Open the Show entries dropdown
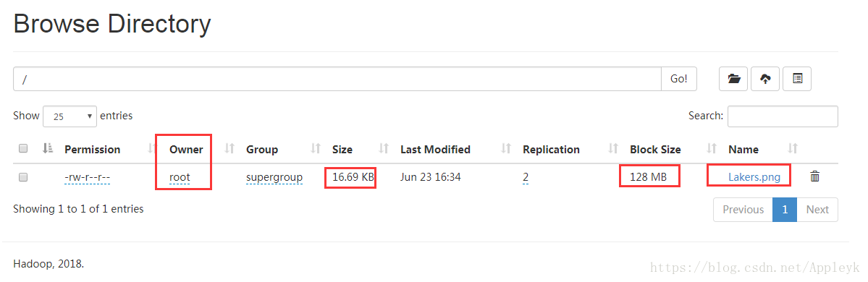Image resolution: width=868 pixels, height=282 pixels. click(69, 116)
